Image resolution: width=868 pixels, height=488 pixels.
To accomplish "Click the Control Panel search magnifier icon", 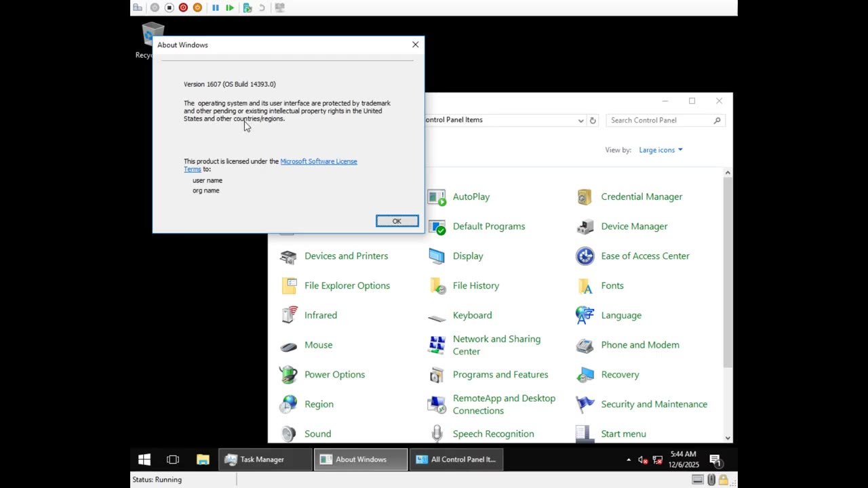I will tap(717, 121).
